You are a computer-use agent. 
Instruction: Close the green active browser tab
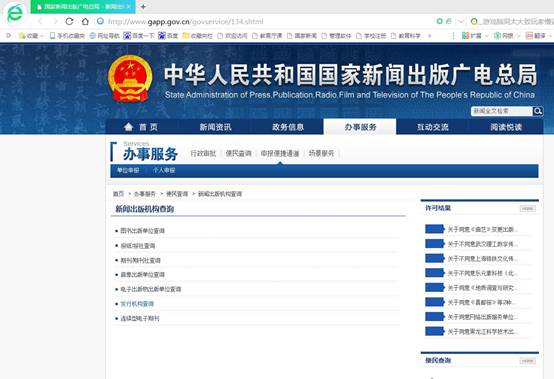129,6
